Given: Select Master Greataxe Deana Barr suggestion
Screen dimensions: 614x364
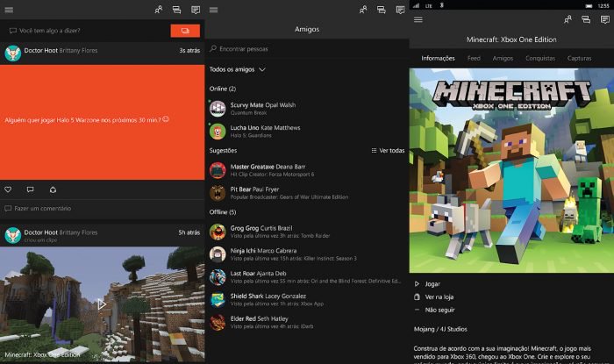Looking at the screenshot, I should pos(307,170).
